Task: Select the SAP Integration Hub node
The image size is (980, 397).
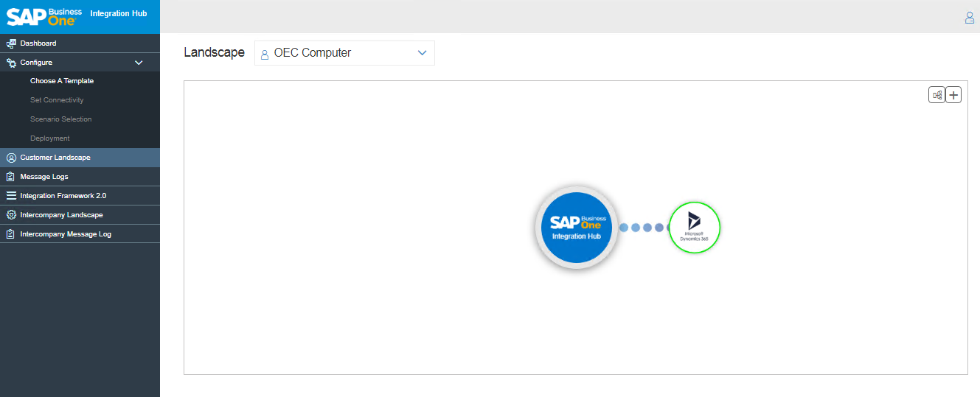Action: coord(577,227)
